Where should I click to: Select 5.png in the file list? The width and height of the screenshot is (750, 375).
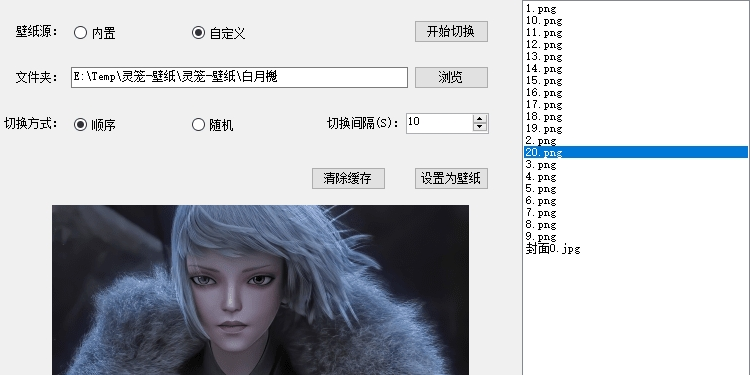coord(636,188)
